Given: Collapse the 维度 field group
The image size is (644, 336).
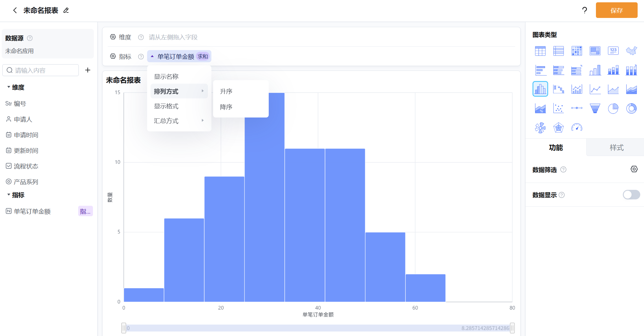Looking at the screenshot, I should (9, 87).
